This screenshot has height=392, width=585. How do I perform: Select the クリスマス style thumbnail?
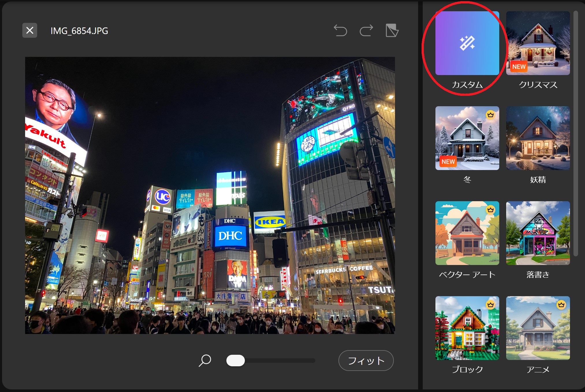pos(538,43)
